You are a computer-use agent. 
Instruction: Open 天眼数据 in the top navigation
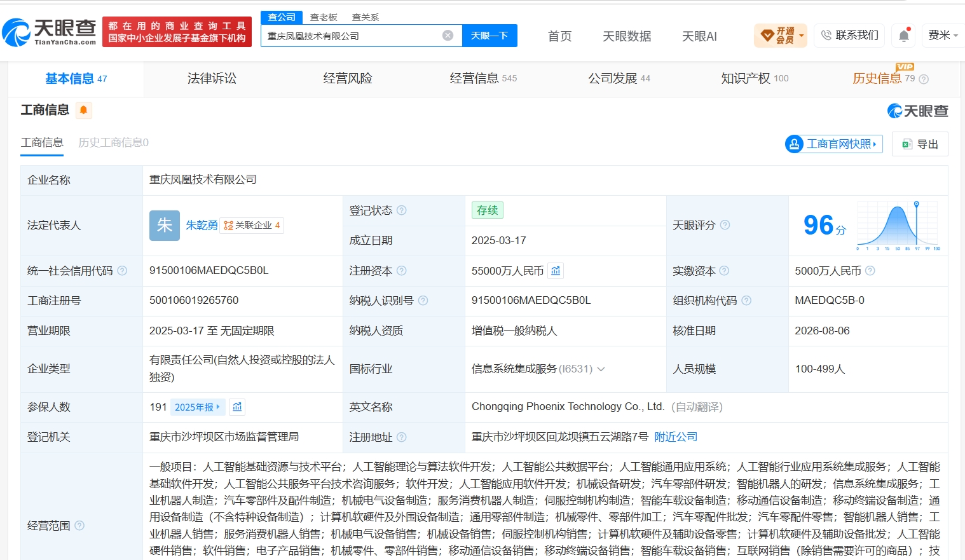(627, 36)
